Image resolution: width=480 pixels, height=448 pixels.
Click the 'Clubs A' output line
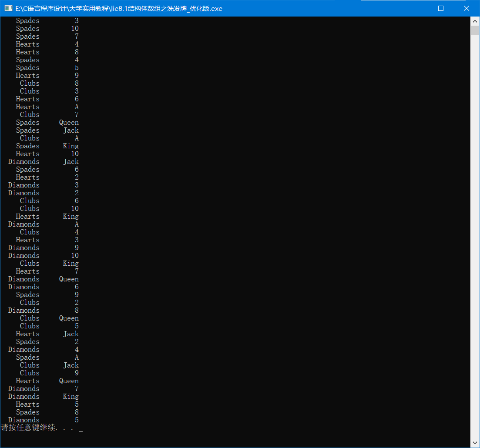click(x=49, y=138)
